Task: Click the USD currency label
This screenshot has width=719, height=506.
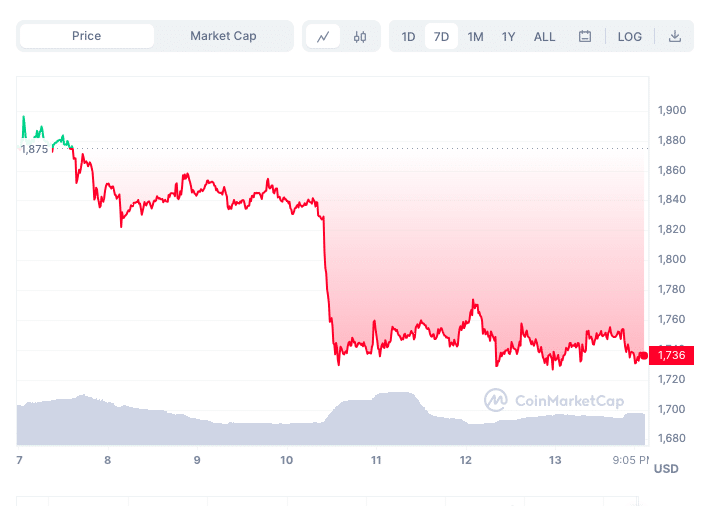Action: pos(666,468)
